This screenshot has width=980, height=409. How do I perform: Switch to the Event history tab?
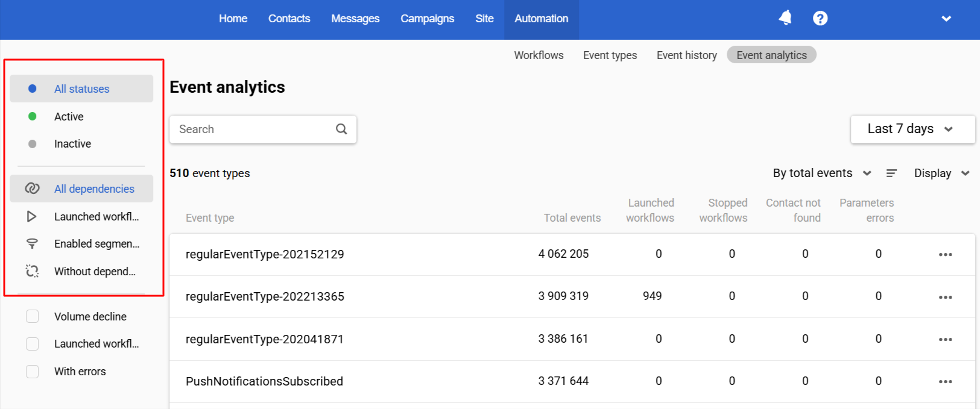tap(686, 55)
